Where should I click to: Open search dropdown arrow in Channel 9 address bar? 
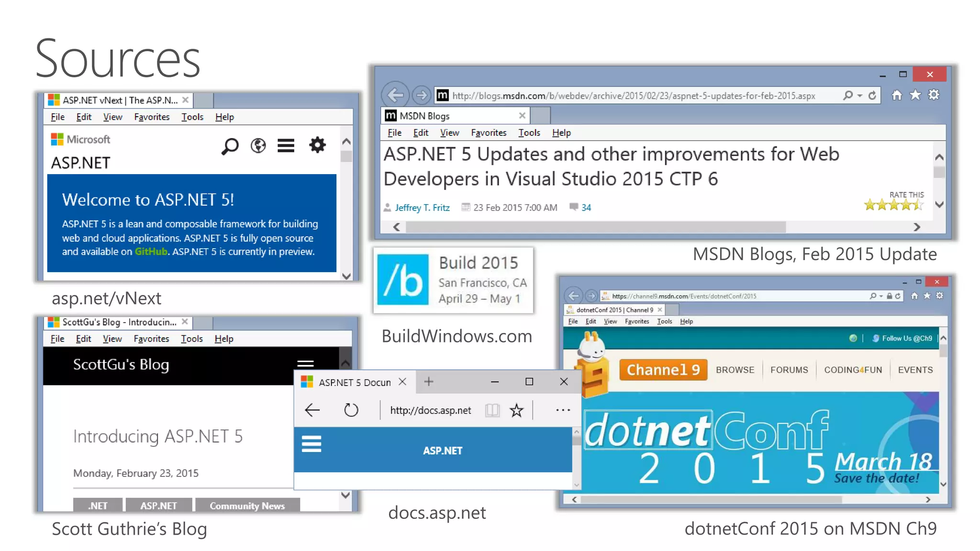pyautogui.click(x=881, y=296)
